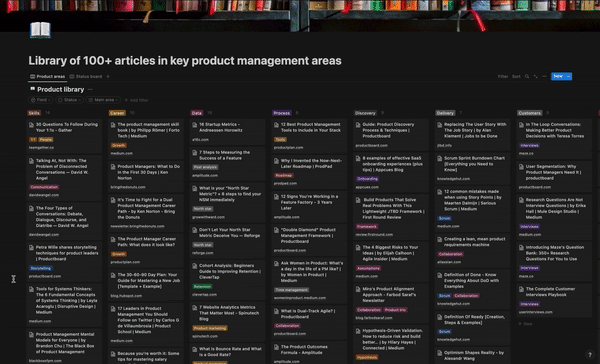
Task: Open '12 common mistakes made when using Story Points' card
Action: coord(473,209)
